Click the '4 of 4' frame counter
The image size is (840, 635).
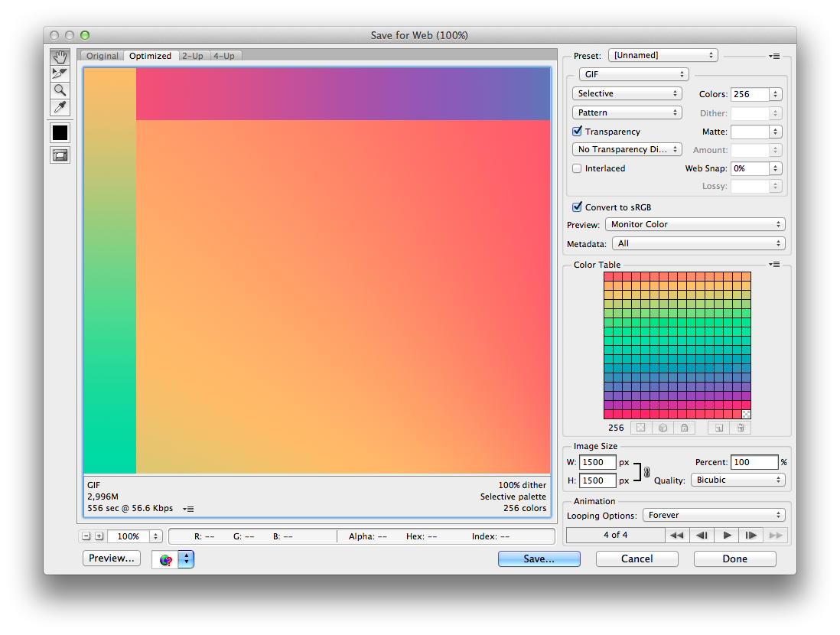[x=616, y=535]
